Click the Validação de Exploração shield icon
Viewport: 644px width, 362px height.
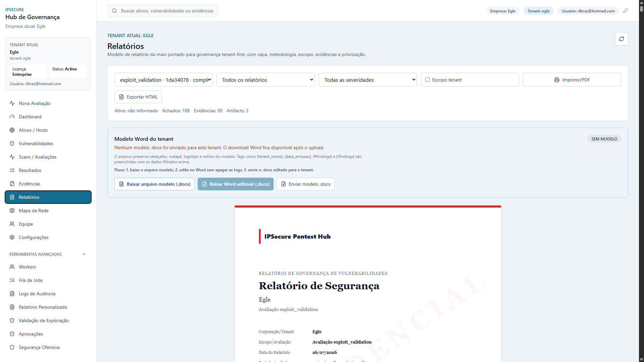point(12,320)
